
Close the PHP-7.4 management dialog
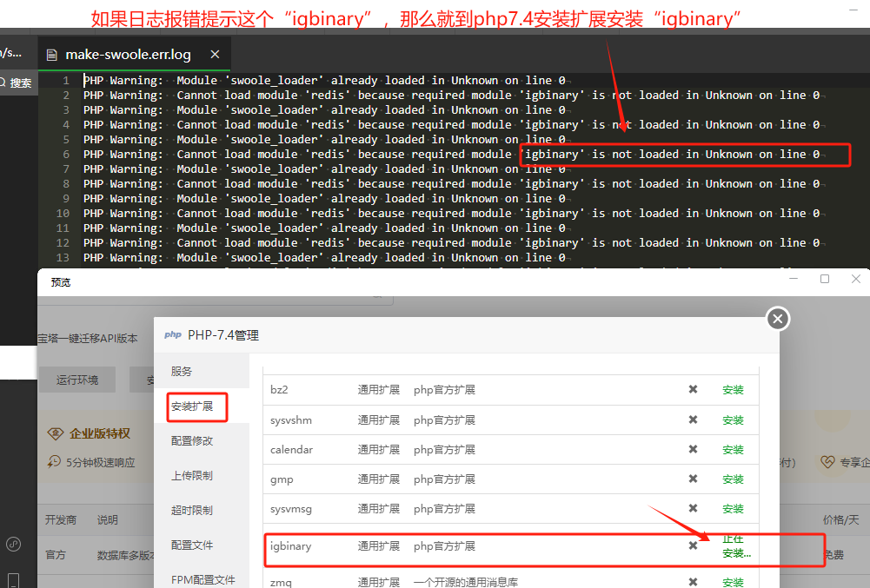tap(777, 319)
